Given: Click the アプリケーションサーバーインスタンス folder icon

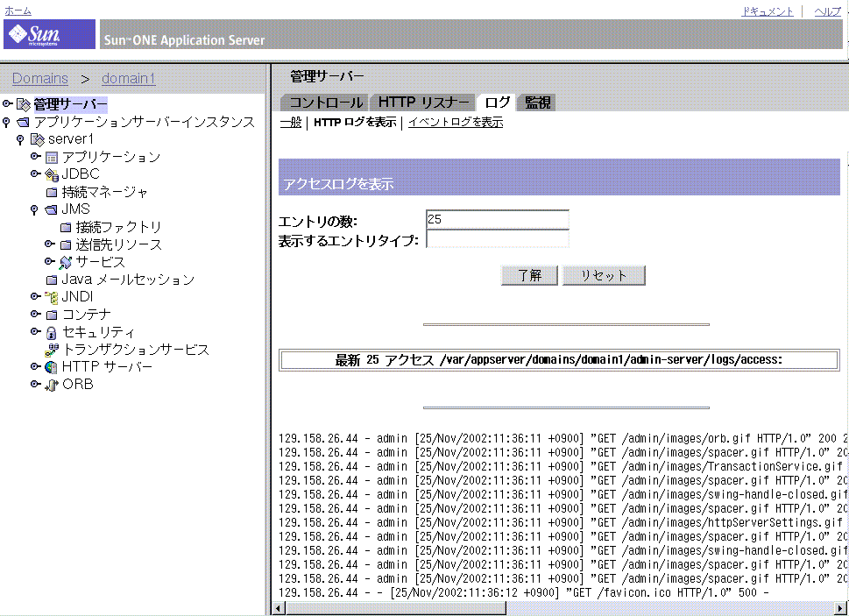Looking at the screenshot, I should click(x=23, y=123).
